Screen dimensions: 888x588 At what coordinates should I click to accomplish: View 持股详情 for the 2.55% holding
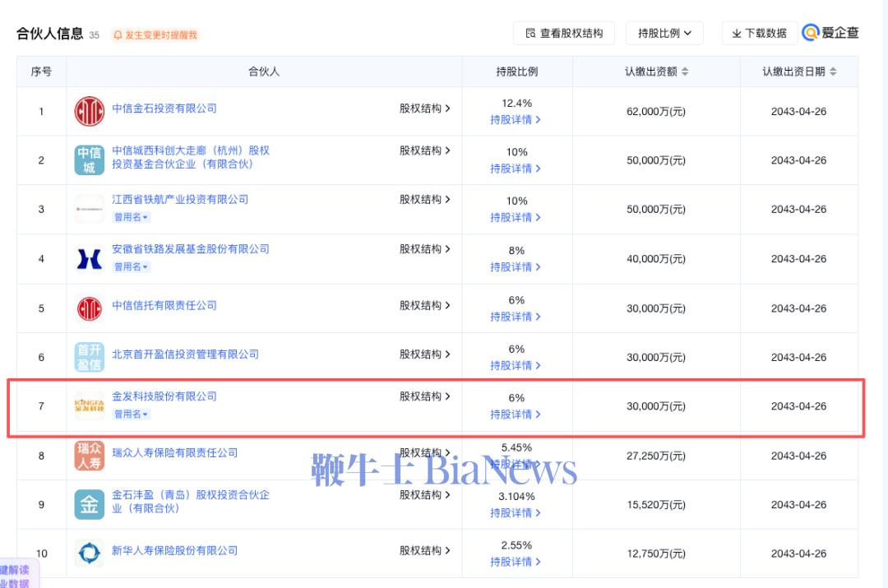pyautogui.click(x=516, y=562)
